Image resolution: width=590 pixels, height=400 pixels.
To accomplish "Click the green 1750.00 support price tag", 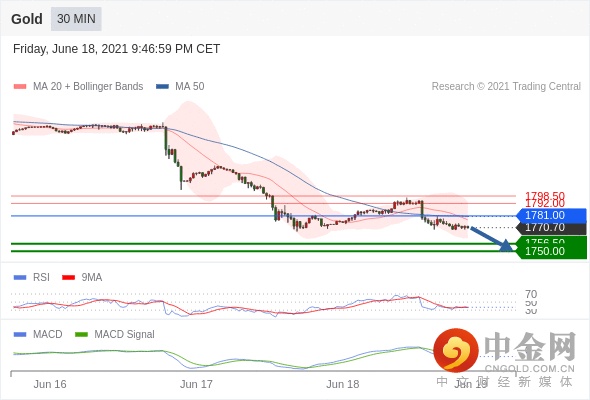I will [551, 251].
